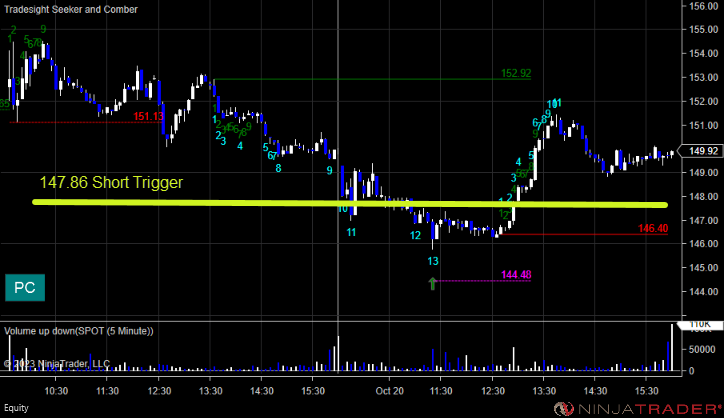Click the cyan 11 countdown number below candles
This screenshot has height=418, width=724.
[x=351, y=232]
